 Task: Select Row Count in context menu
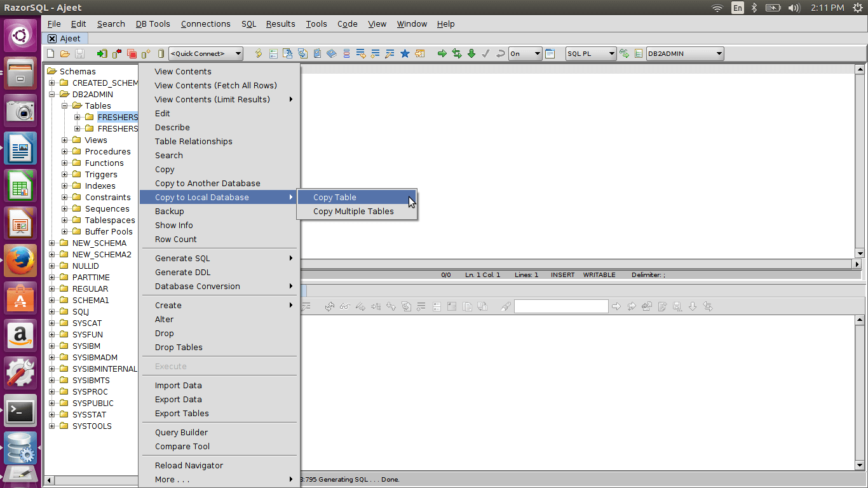coord(219,239)
